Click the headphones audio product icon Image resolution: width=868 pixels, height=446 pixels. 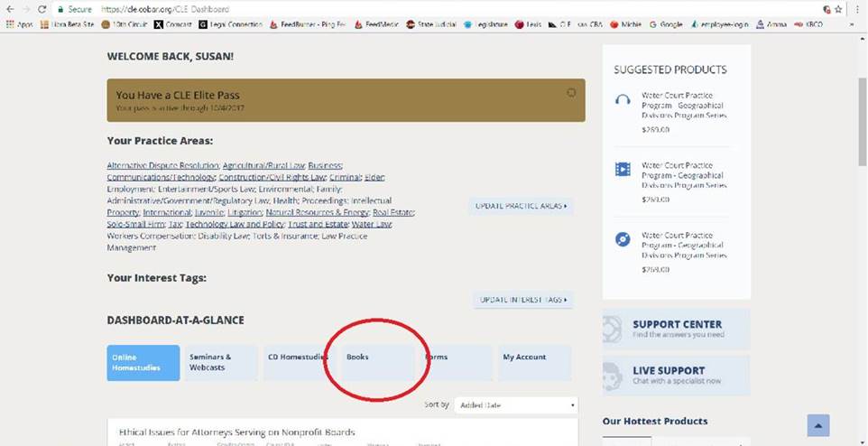point(623,99)
